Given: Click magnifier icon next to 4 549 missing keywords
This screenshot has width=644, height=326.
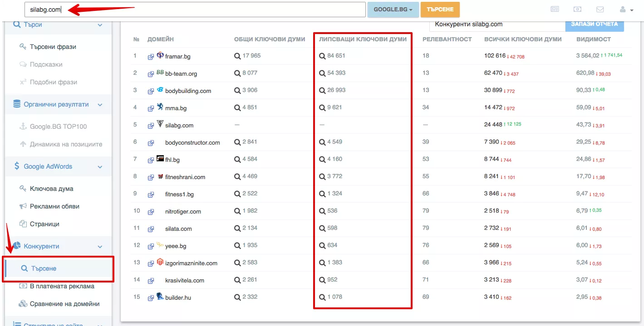Looking at the screenshot, I should (x=322, y=142).
